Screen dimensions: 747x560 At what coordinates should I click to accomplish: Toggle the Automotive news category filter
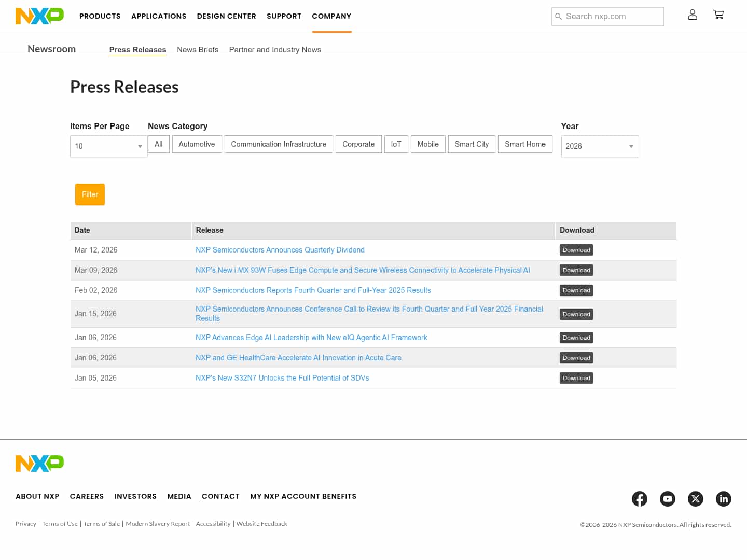[197, 144]
